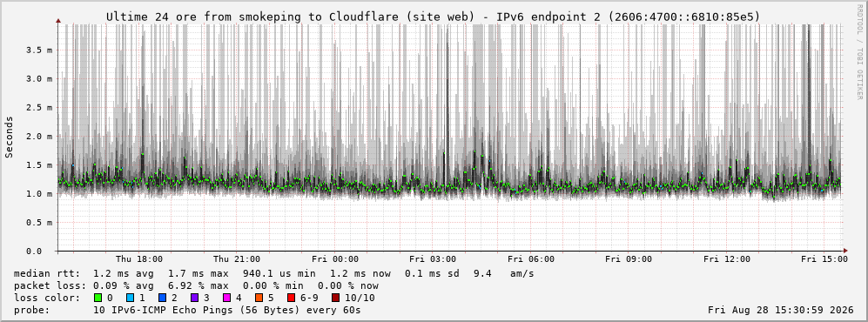This screenshot has height=322, width=868.
Task: Click the red 6-9 loss swatch
Action: click(x=291, y=299)
